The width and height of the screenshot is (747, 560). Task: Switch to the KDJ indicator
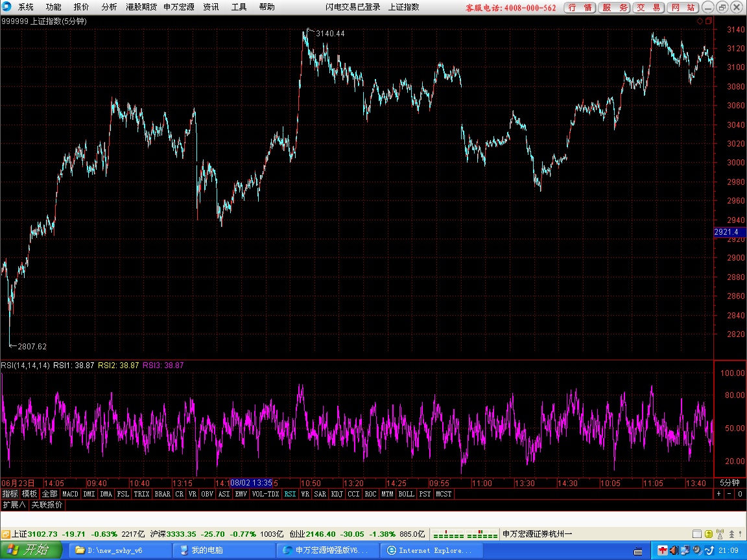click(x=337, y=494)
